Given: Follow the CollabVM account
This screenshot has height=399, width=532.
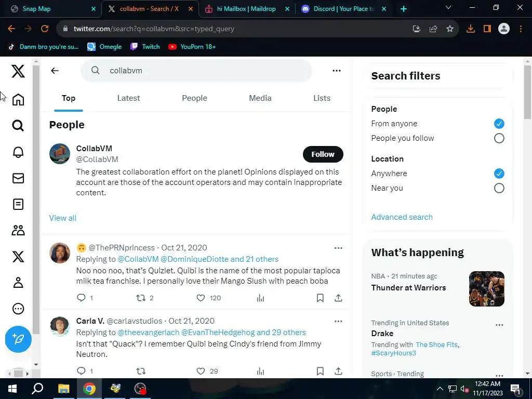Looking at the screenshot, I should (x=323, y=154).
